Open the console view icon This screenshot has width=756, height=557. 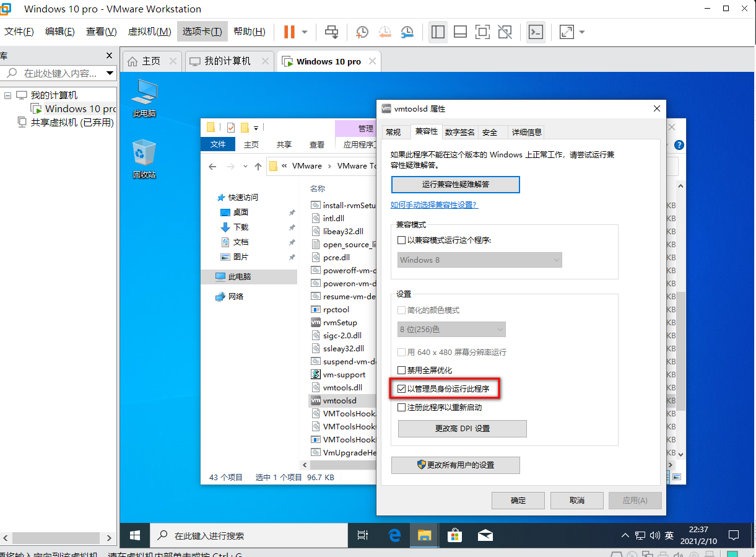pos(536,32)
